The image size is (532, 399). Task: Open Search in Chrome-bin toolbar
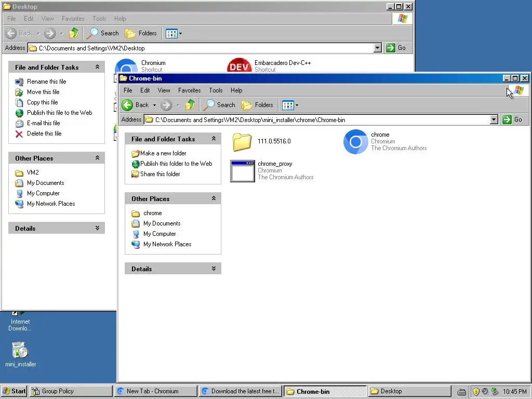pyautogui.click(x=219, y=105)
